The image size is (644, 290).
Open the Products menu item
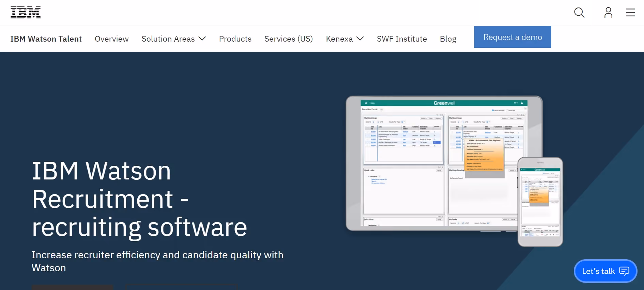(x=235, y=39)
